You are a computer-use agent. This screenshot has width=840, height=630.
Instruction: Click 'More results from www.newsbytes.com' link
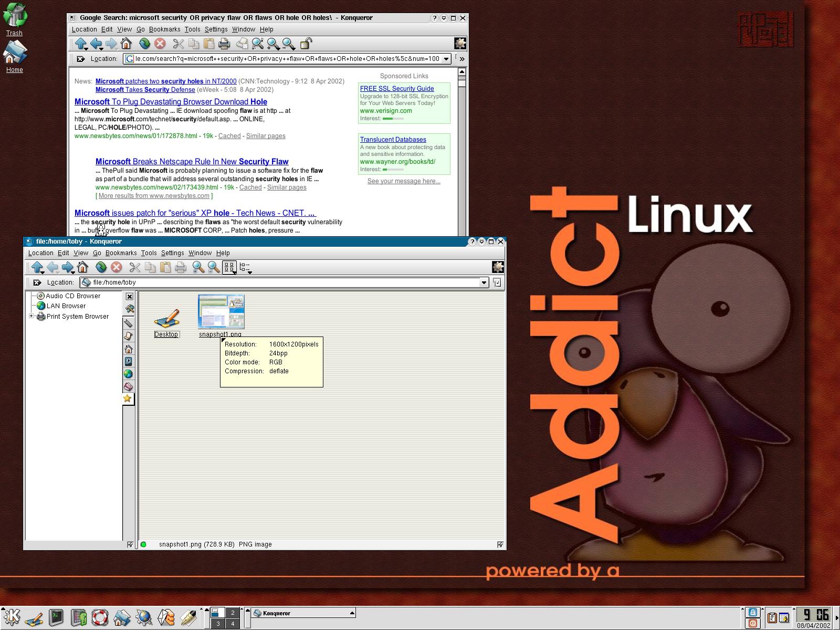click(154, 196)
